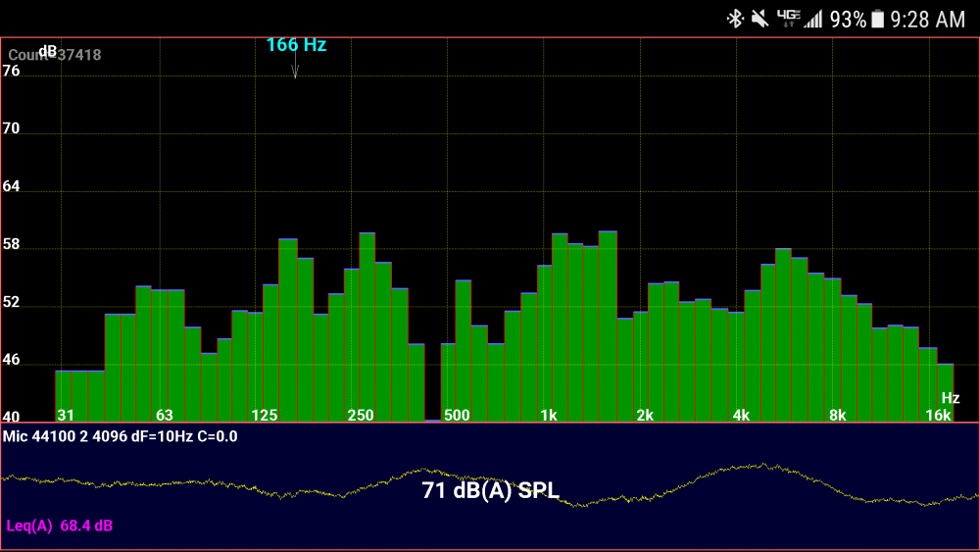Tap the 9:28 AM clock
The height and width of the screenshot is (552, 980).
pyautogui.click(x=927, y=20)
